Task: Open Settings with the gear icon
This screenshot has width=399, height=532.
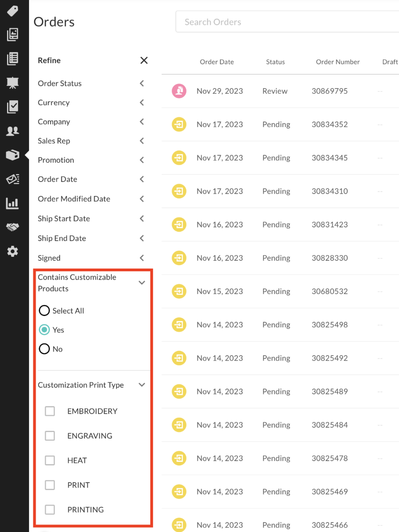Action: click(13, 251)
